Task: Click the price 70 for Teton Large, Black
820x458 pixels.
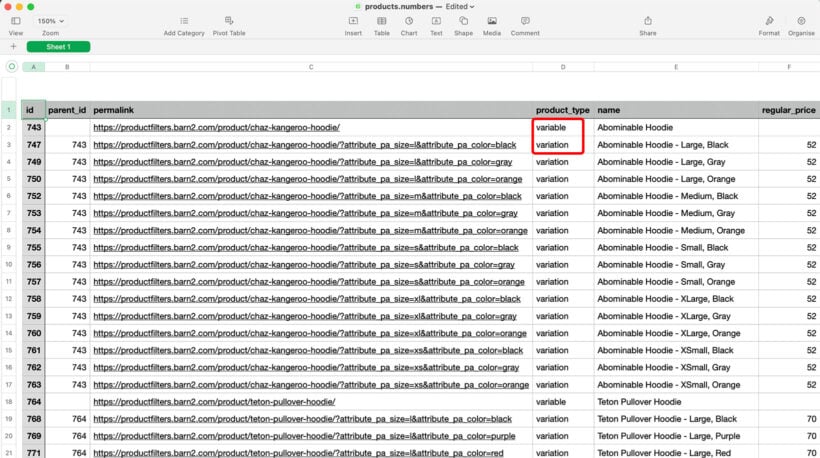Action: pos(789,419)
